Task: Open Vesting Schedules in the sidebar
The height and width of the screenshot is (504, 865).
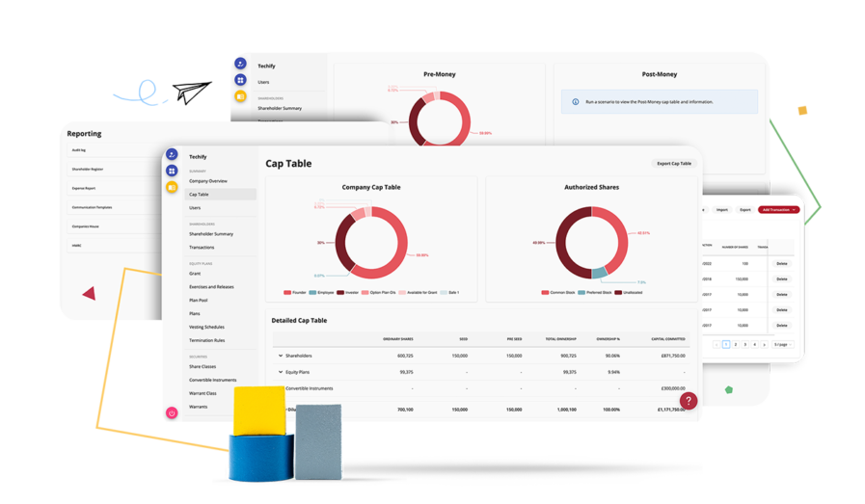Action: 206,327
